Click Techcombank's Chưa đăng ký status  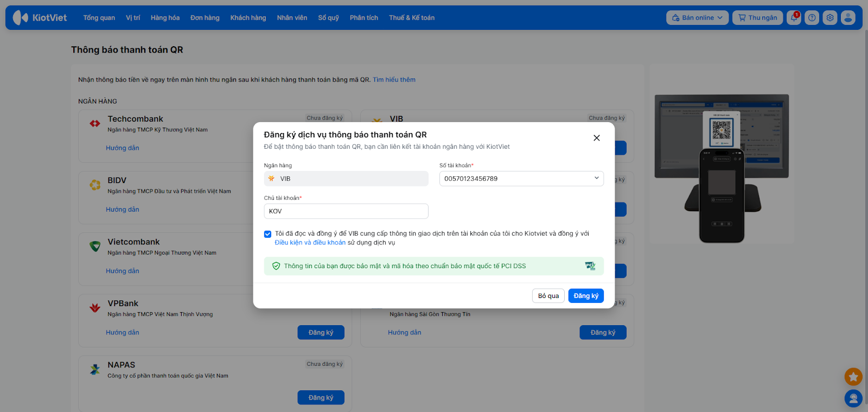click(x=324, y=118)
